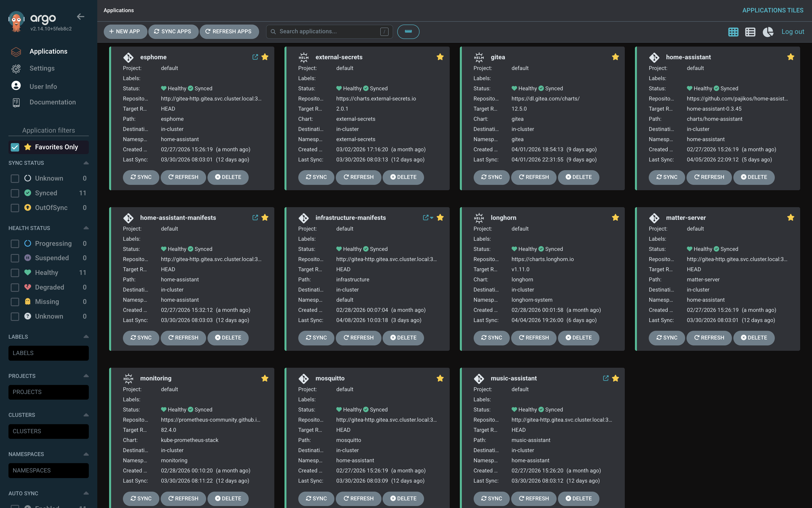Open esphome external link icon
This screenshot has width=812, height=508.
coord(255,57)
